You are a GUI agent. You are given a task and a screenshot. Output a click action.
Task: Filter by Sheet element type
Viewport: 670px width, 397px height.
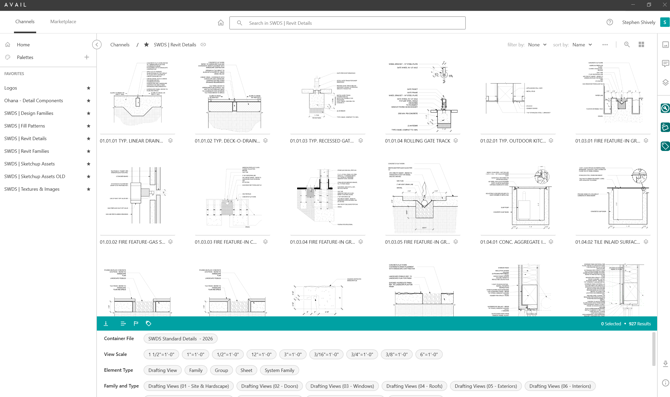point(246,370)
